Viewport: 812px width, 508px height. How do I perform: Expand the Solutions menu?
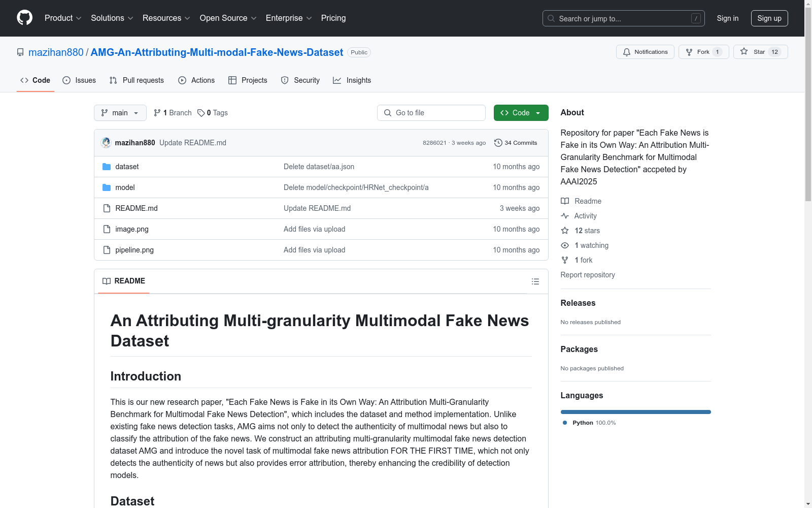point(112,18)
